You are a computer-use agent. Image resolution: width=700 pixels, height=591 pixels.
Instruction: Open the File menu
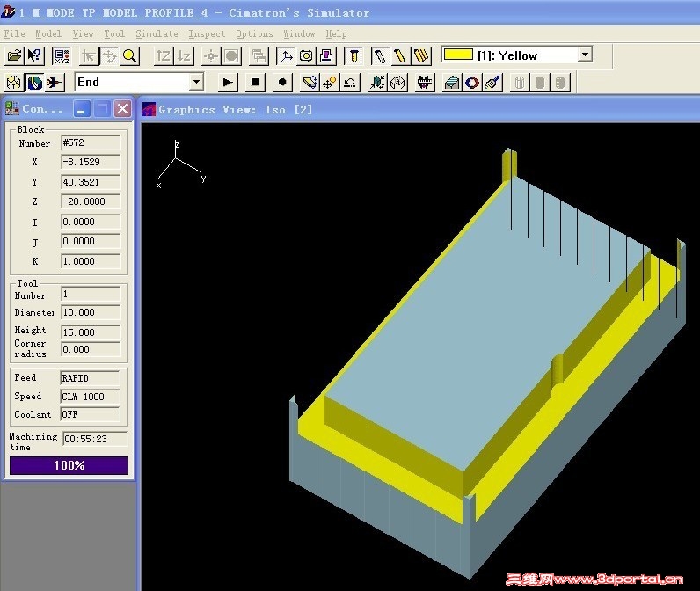coord(14,34)
